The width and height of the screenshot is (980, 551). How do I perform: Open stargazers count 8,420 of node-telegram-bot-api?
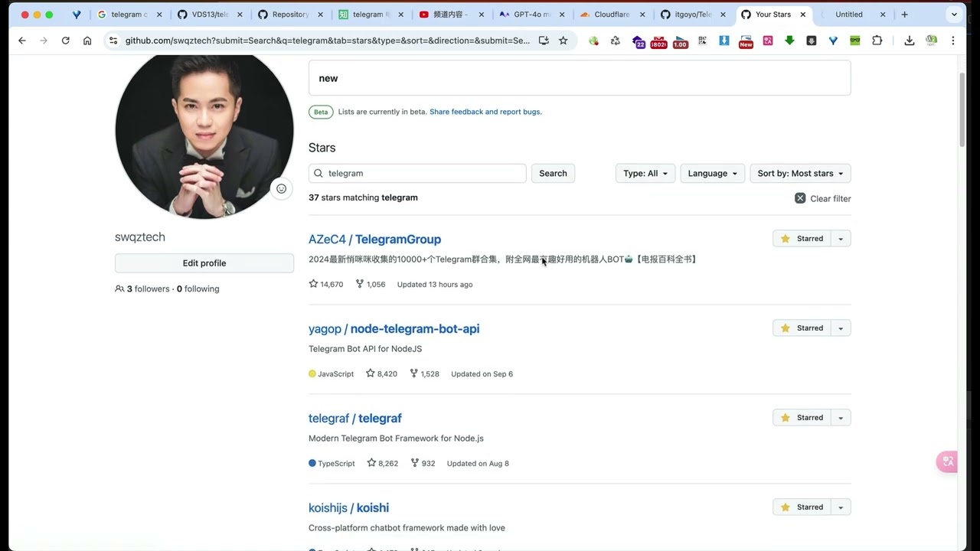pos(381,373)
